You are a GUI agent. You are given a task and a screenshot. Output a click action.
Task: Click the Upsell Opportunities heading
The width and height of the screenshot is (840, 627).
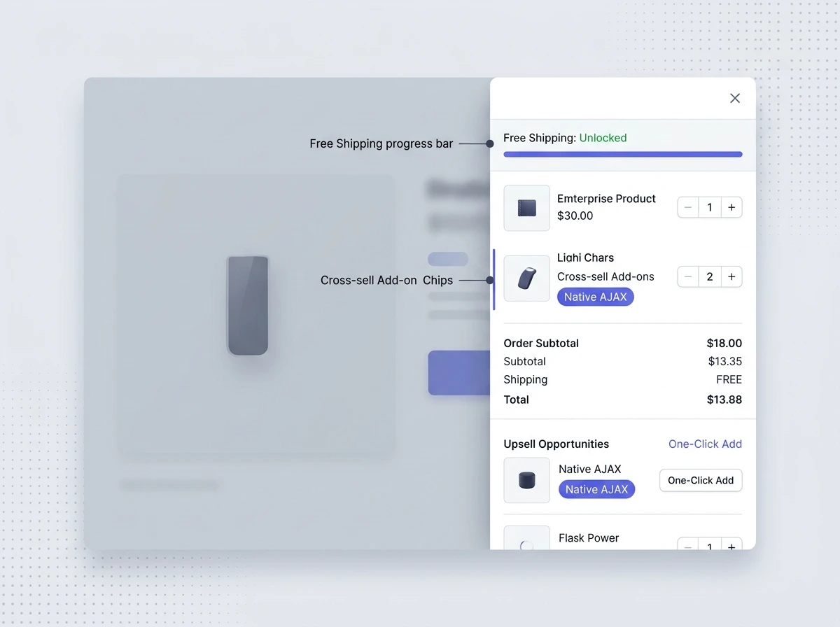pyautogui.click(x=556, y=444)
